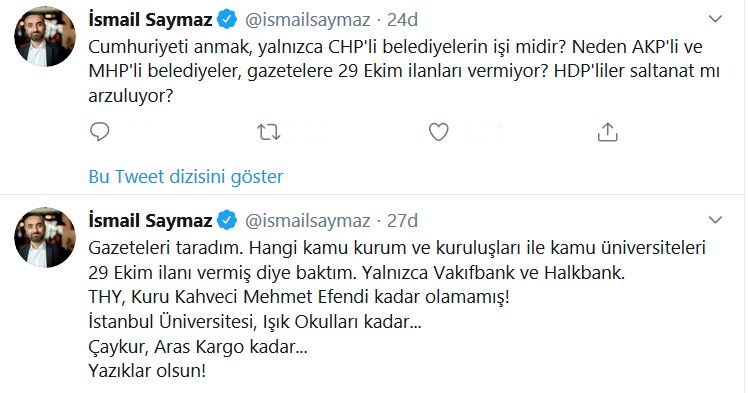Image resolution: width=748 pixels, height=393 pixels.
Task: Open the @ismailsaymaz handle on the first tweet
Action: point(308,20)
